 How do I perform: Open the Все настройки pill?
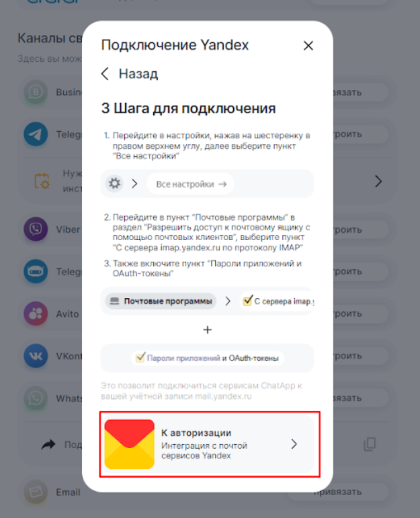point(190,184)
